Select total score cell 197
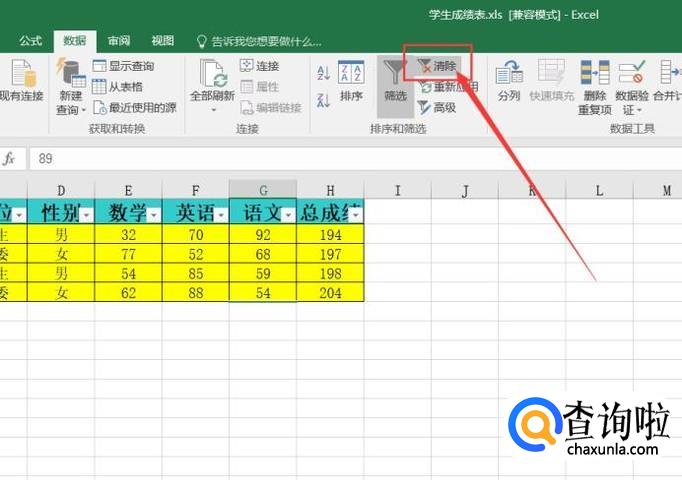This screenshot has height=480, width=682. [331, 254]
